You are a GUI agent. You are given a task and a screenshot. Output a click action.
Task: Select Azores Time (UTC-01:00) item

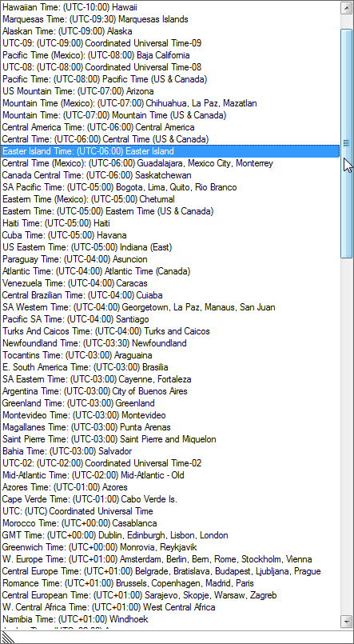(x=170, y=487)
